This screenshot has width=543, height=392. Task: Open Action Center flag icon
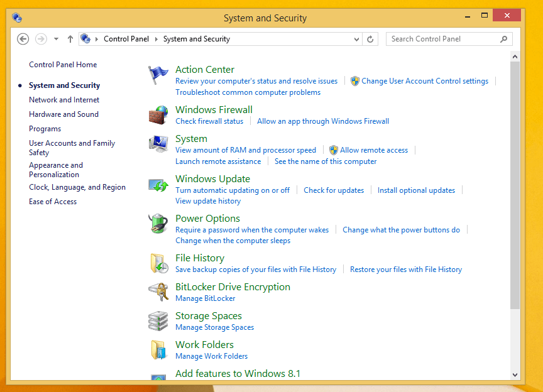pos(158,75)
